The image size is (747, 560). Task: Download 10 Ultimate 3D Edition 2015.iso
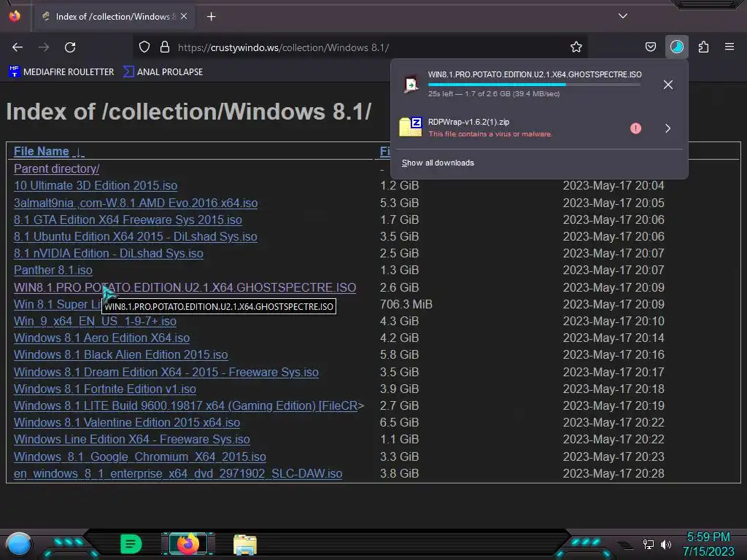[96, 186]
